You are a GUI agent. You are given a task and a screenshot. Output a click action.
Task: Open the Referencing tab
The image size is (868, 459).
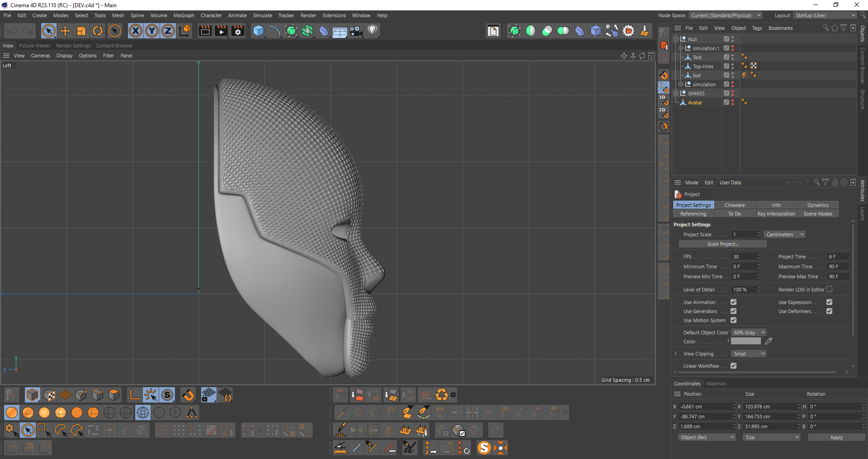(693, 214)
